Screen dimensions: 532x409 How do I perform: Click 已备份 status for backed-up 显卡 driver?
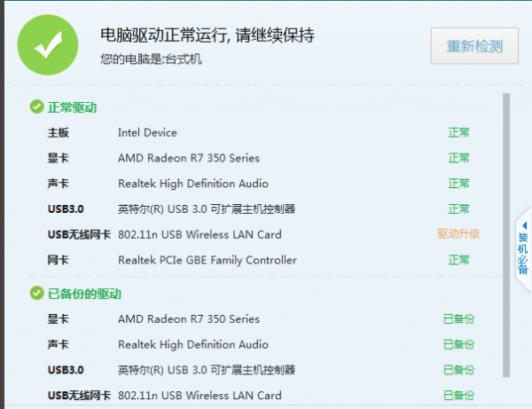(458, 319)
